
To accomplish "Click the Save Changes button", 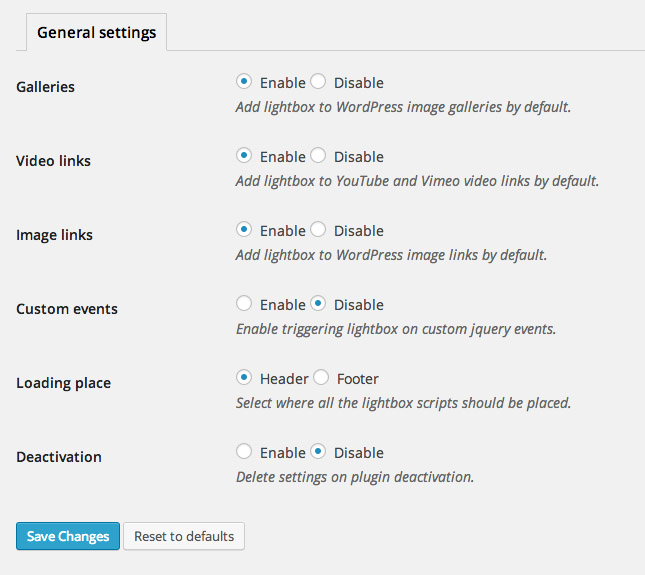I will click(68, 536).
